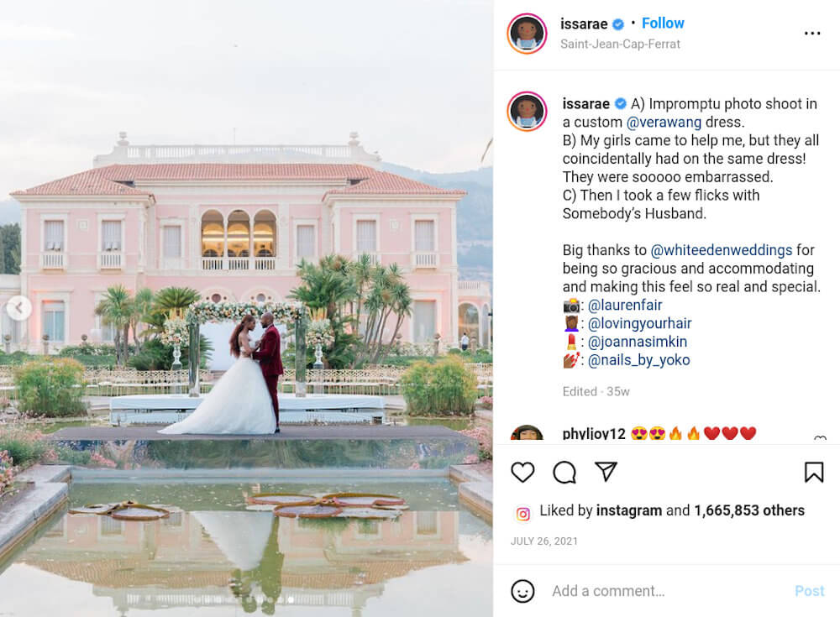Viewport: 840px width, 617px height.
Task: Click the issarae profile avatar in header
Action: click(528, 34)
